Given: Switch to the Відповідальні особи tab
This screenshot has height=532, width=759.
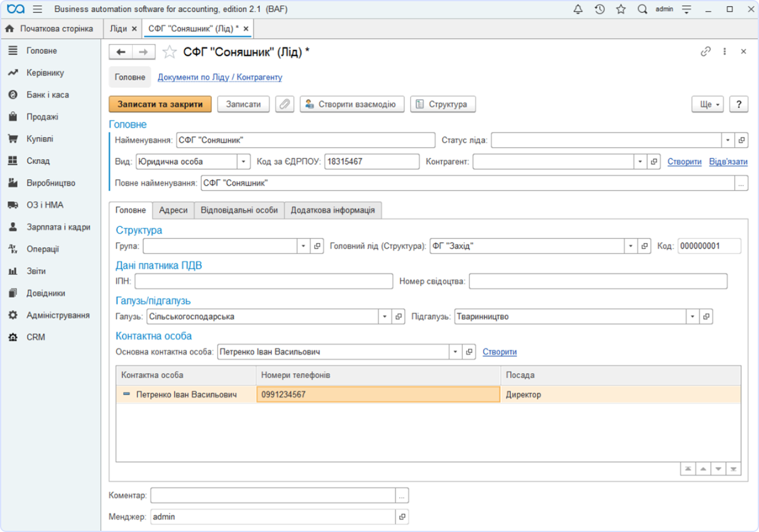Looking at the screenshot, I should tap(240, 210).
